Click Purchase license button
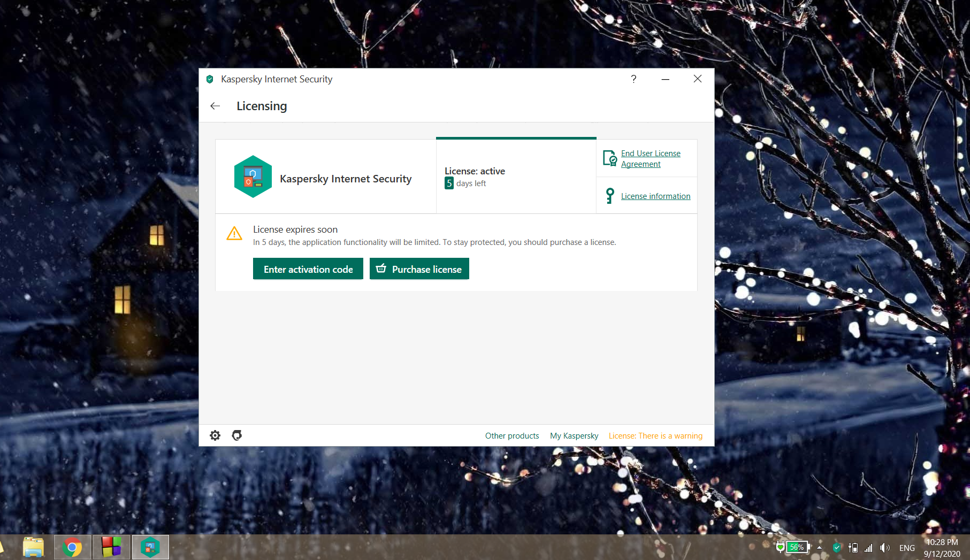The image size is (970, 560). pos(419,269)
